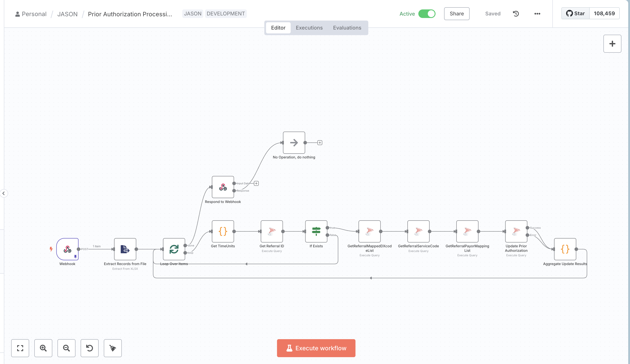Open the Evaluations tab

click(347, 28)
